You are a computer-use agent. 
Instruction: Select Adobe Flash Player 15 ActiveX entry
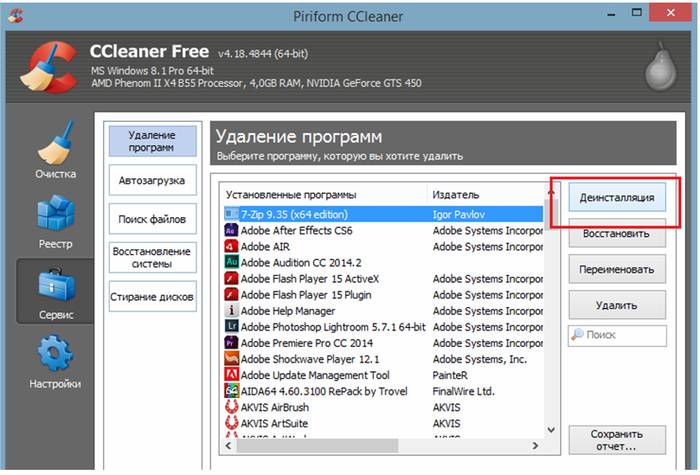click(383, 278)
